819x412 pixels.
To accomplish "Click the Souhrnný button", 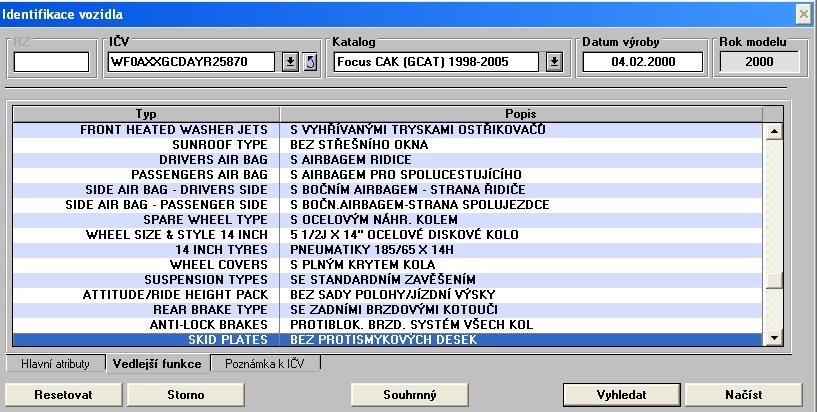I will (410, 394).
